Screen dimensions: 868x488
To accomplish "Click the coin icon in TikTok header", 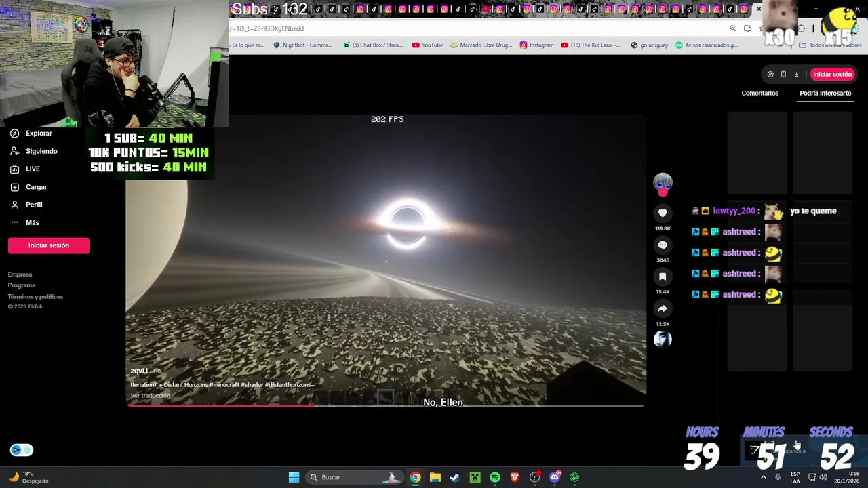I will pos(770,75).
